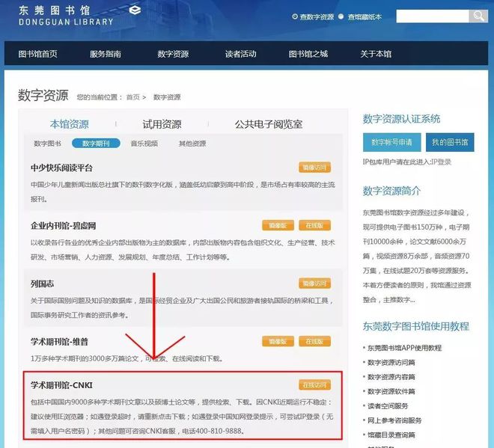Image resolution: width=494 pixels, height=448 pixels.
Task: Switch to the 公共电子阅览室 tab
Action: point(269,124)
